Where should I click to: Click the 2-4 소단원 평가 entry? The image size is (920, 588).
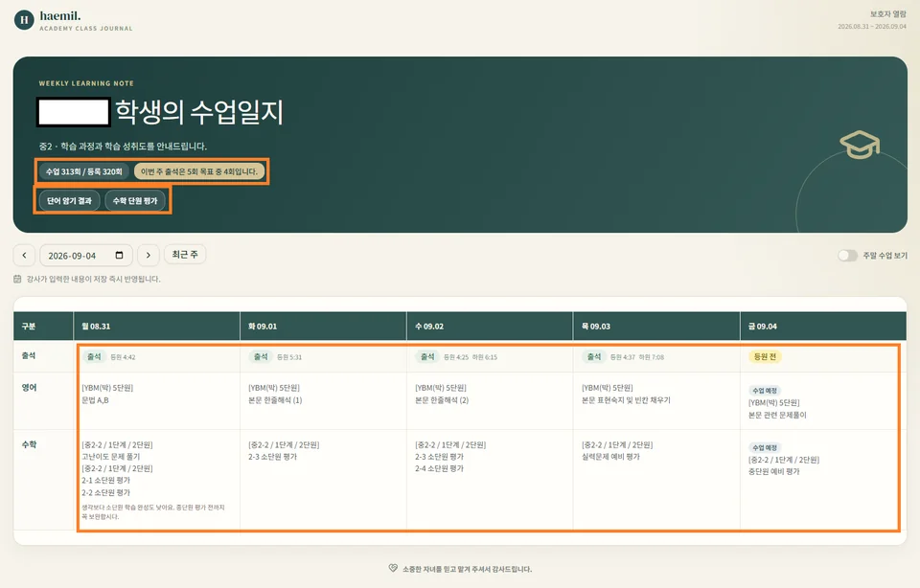[440, 468]
